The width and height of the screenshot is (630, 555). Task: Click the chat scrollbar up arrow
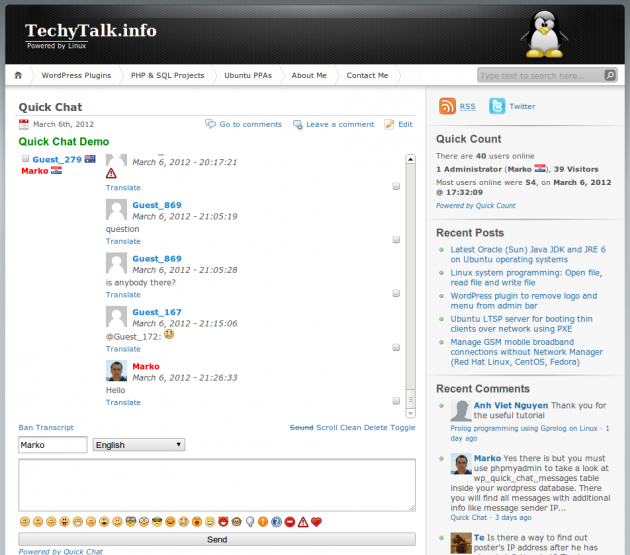pos(410,159)
